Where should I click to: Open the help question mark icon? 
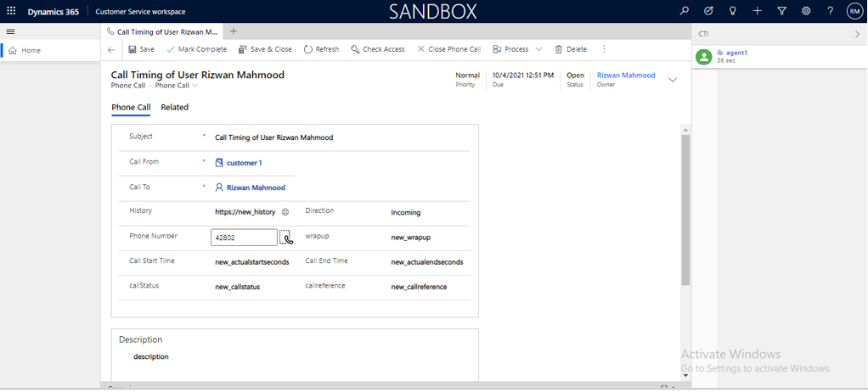coord(831,11)
